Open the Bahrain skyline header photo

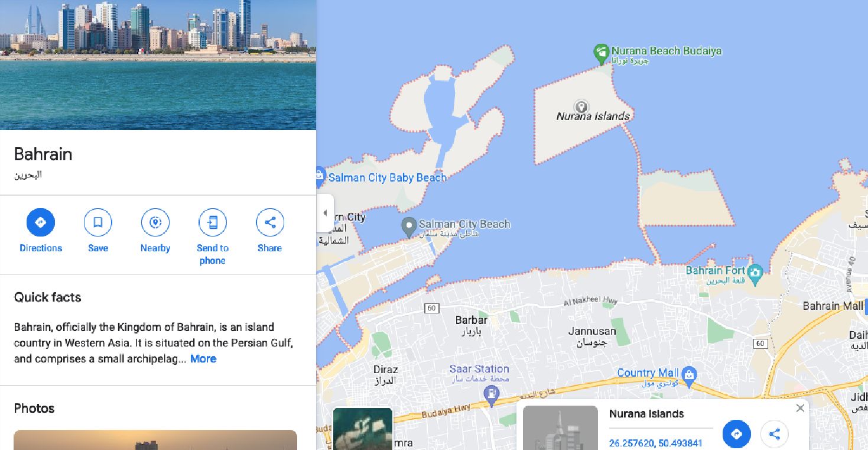[x=158, y=64]
